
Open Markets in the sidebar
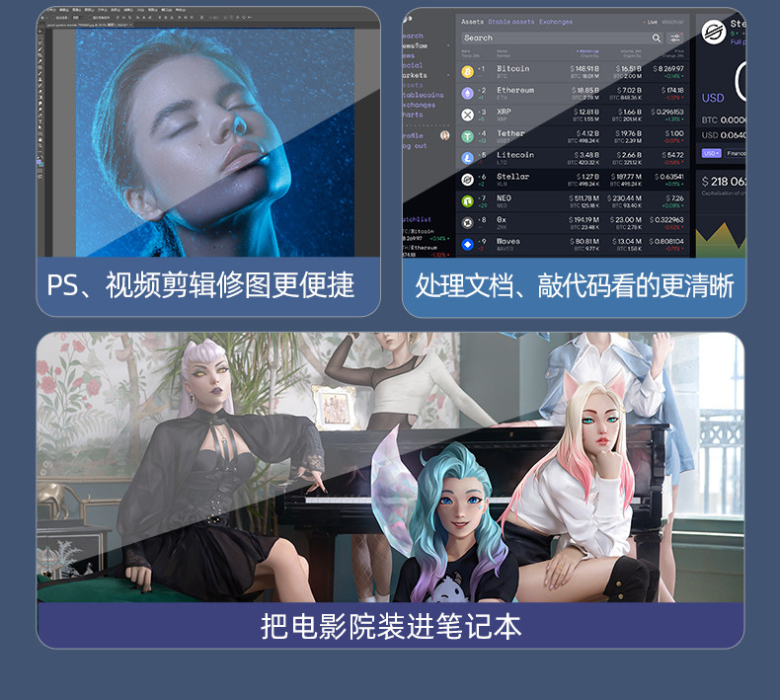tap(415, 76)
